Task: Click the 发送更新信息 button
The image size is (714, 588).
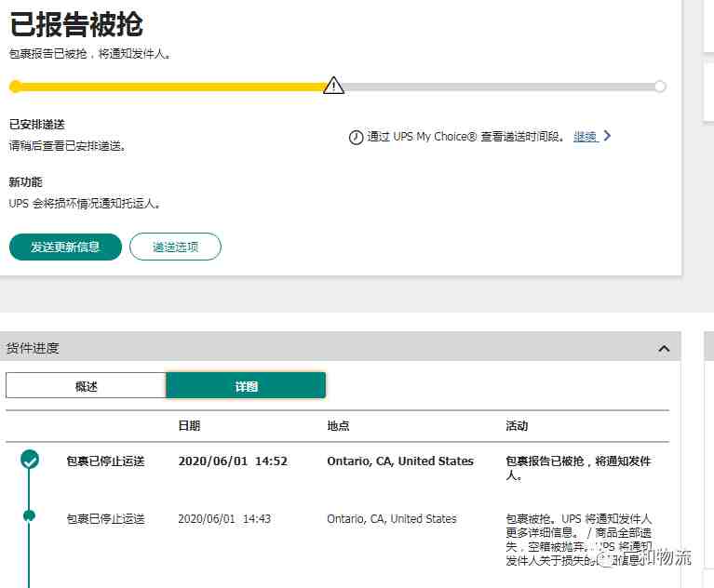Action: coord(65,247)
